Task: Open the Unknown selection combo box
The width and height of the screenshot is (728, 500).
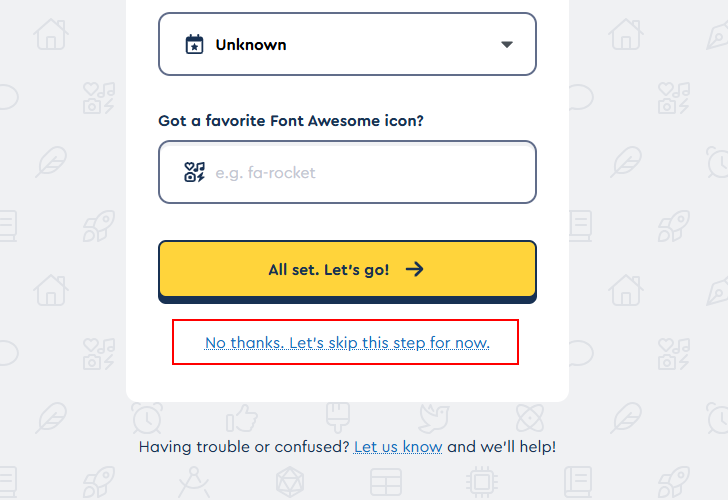Action: point(347,44)
